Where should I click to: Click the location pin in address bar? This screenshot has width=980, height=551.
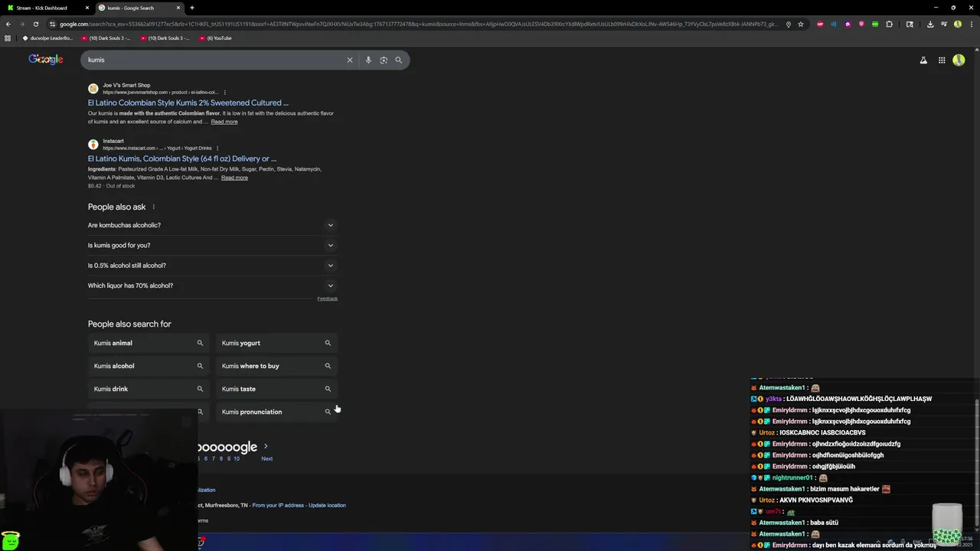tap(789, 24)
